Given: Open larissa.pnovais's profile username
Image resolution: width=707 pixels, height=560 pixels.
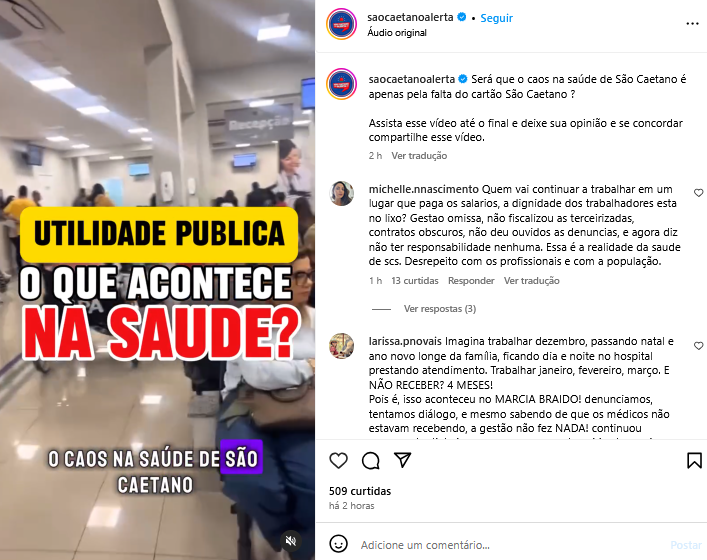Looking at the screenshot, I should pos(405,342).
